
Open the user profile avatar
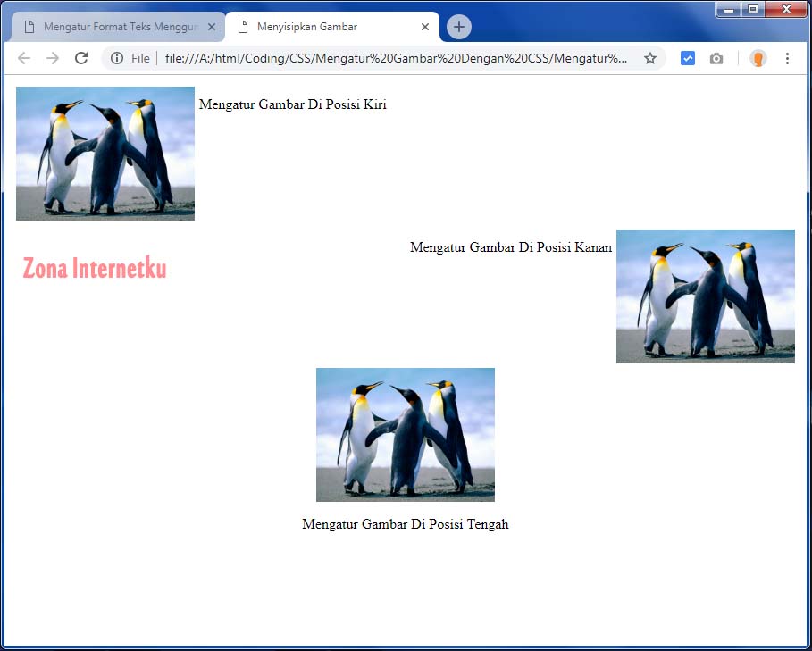(x=758, y=58)
